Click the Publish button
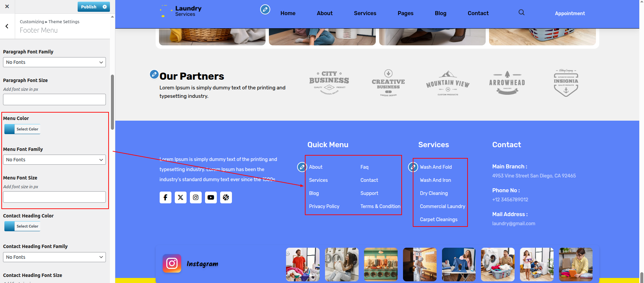This screenshot has height=283, width=644. coord(89,7)
